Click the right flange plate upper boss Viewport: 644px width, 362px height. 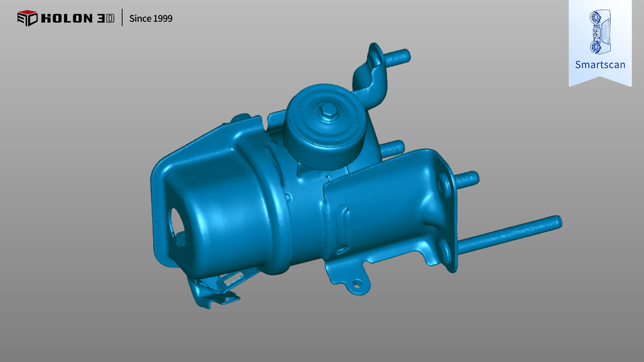point(443,185)
